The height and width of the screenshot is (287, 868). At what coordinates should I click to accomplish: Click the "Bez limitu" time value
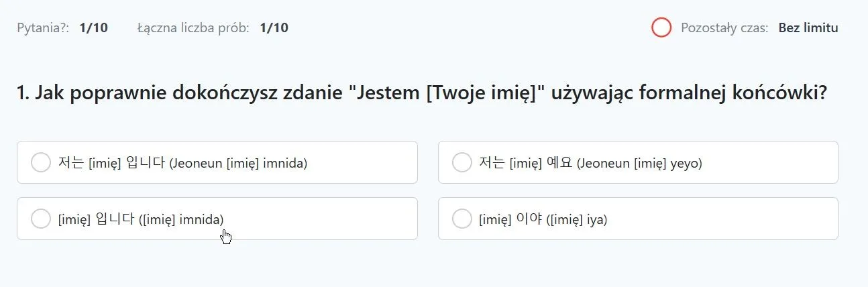[808, 28]
